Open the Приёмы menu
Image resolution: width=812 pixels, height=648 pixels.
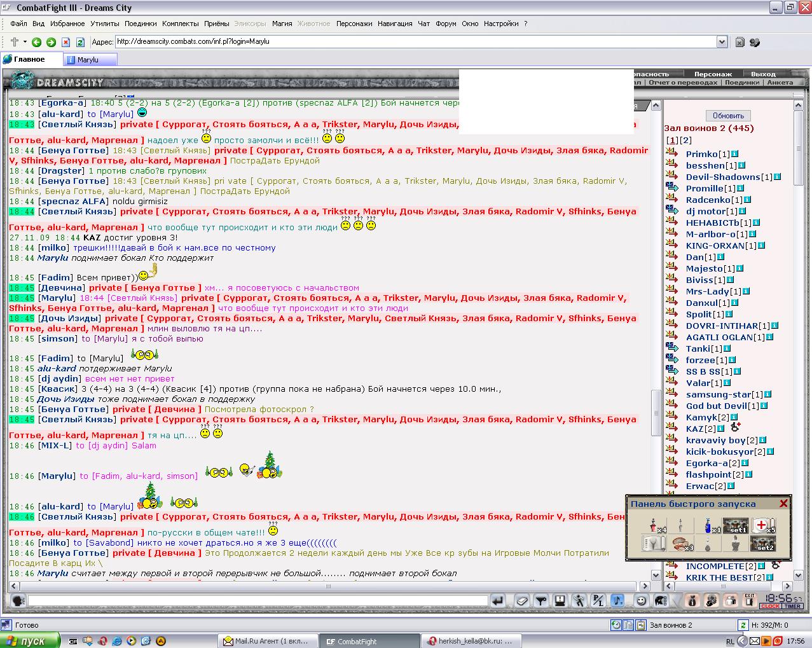pos(216,24)
